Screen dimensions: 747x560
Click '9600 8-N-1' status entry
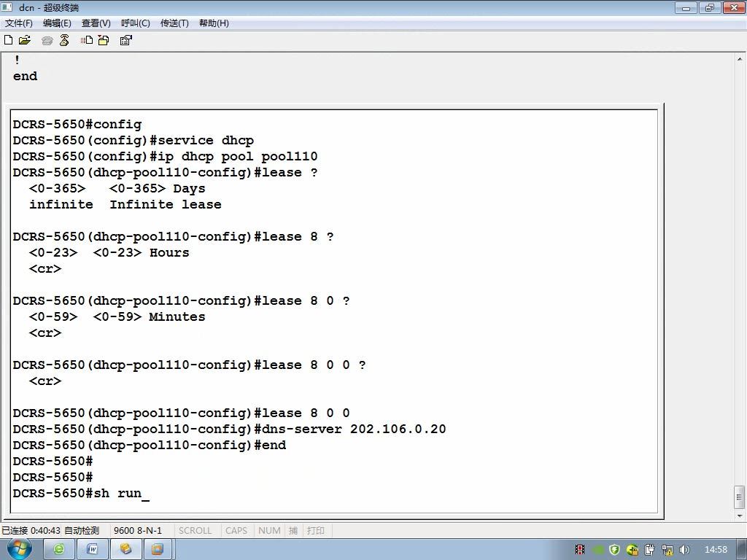pyautogui.click(x=138, y=530)
